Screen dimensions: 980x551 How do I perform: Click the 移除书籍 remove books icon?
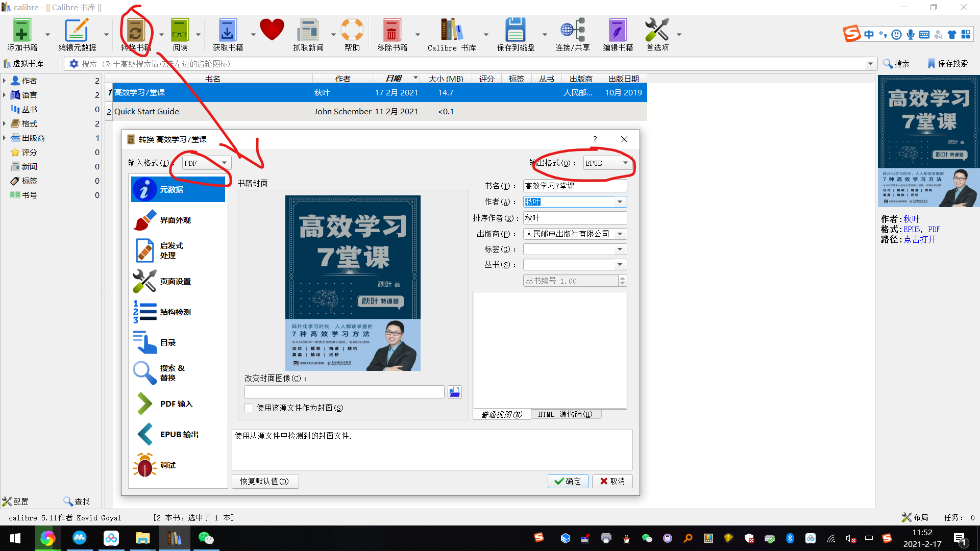coord(391,31)
